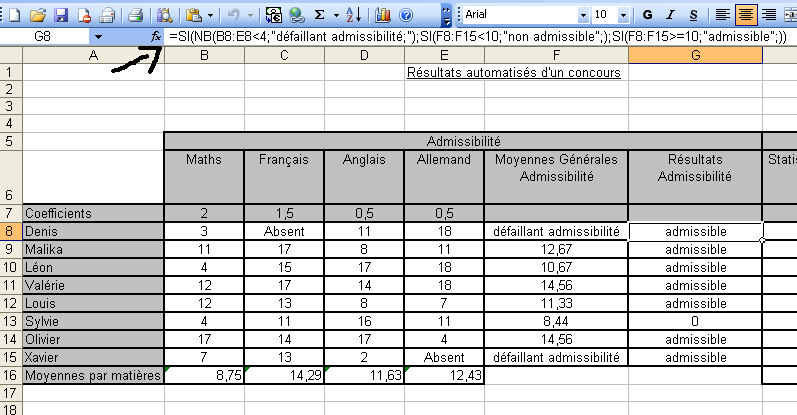Viewport: 797px width, 415px height.
Task: Create a new blank workbook
Action: [15, 15]
